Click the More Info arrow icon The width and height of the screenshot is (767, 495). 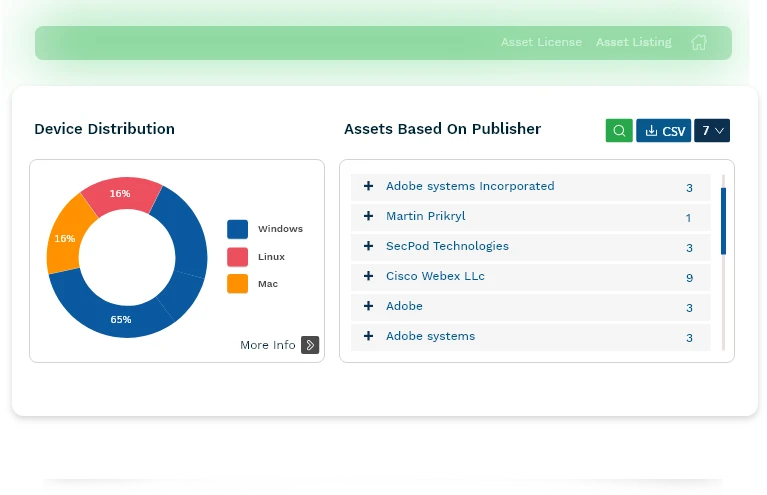[x=310, y=345]
